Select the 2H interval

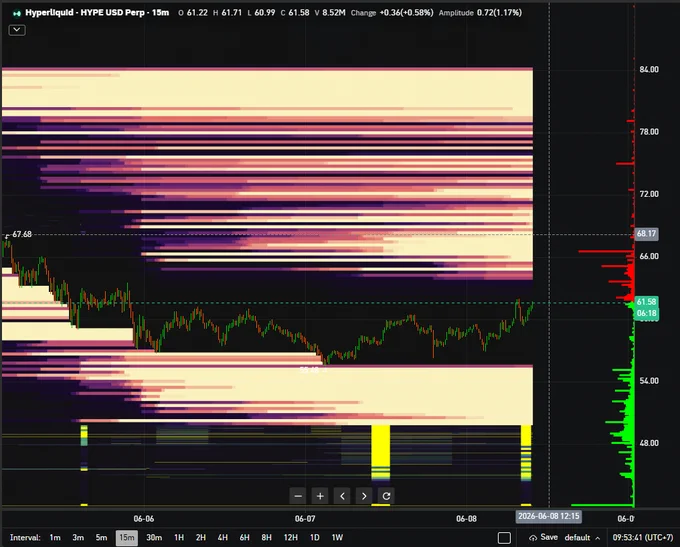point(201,537)
